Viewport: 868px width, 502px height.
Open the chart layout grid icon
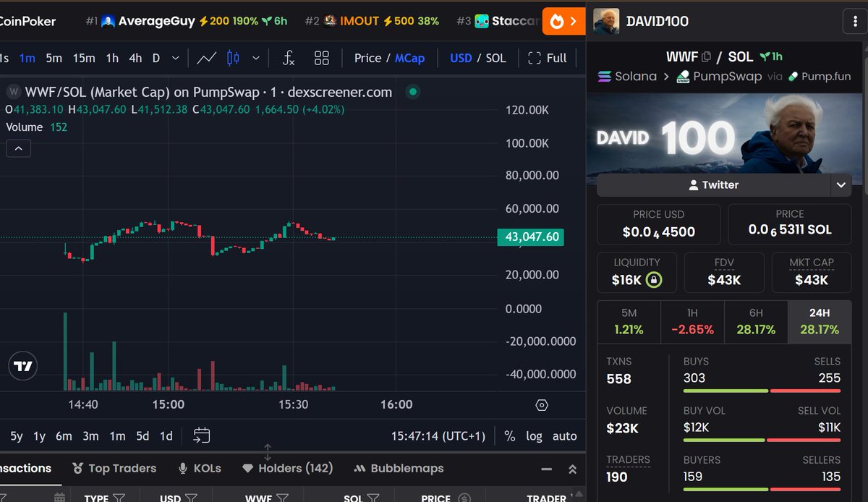[x=322, y=58]
